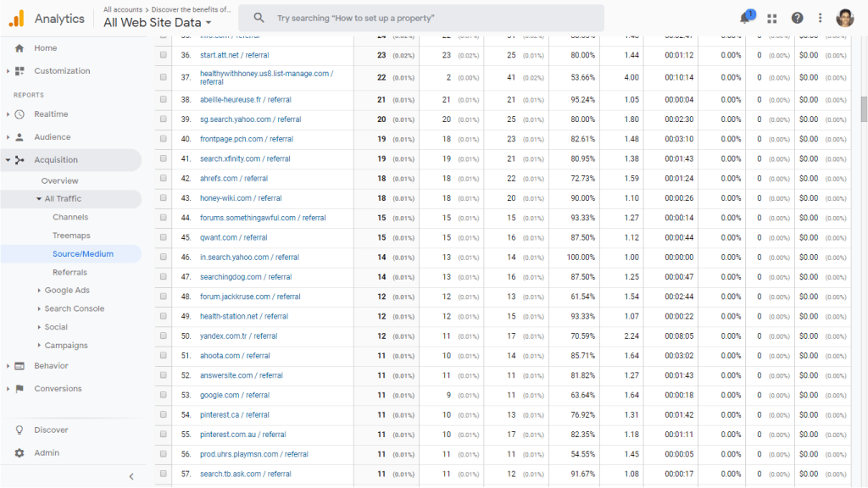Expand the Conversions section arrow
This screenshot has height=488, width=868.
(x=8, y=388)
